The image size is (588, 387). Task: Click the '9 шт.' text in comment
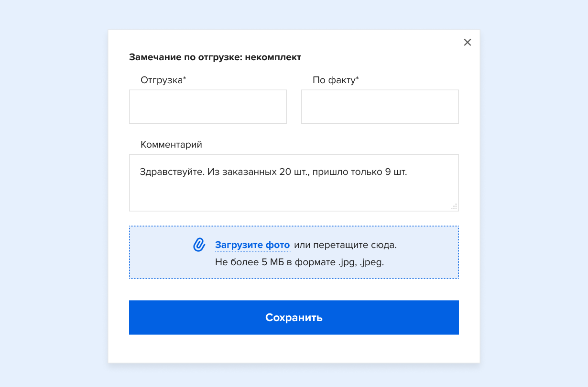pos(396,172)
